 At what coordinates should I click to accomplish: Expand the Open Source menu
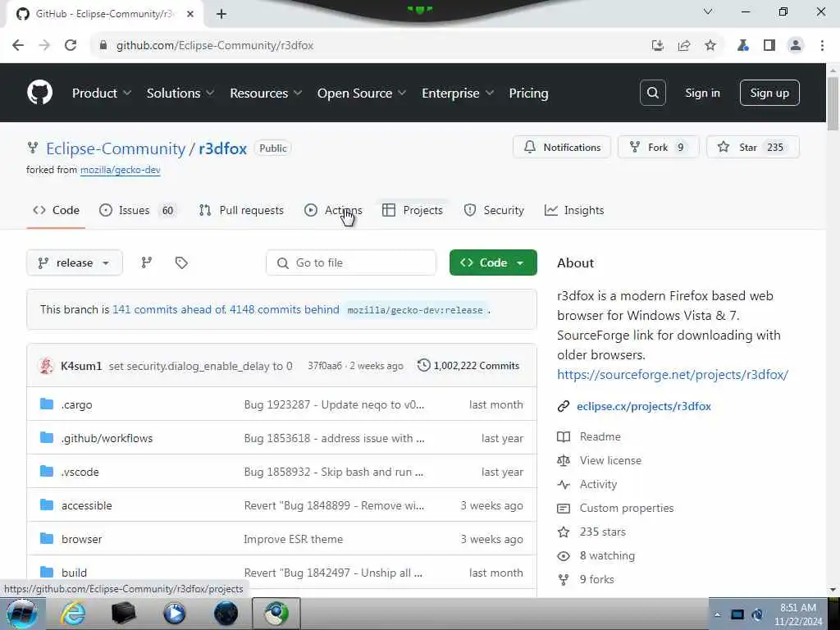(362, 94)
